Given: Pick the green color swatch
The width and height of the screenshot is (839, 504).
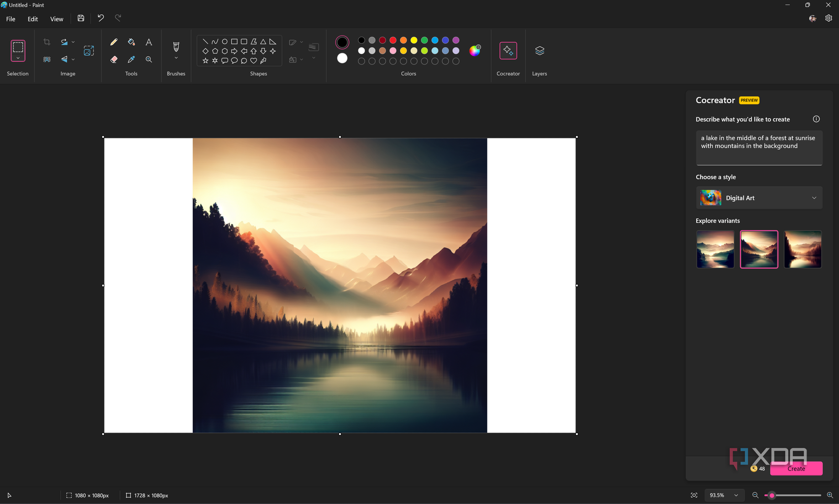Looking at the screenshot, I should point(425,40).
